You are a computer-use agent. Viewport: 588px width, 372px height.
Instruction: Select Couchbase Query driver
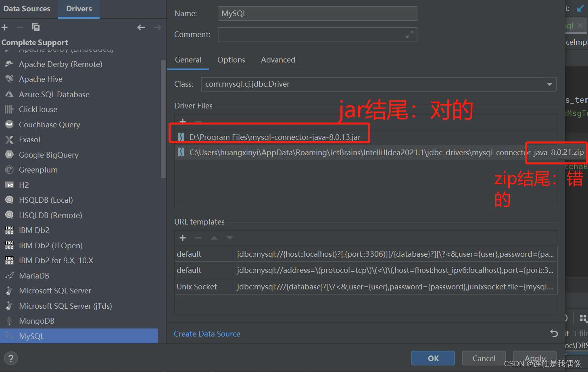pyautogui.click(x=79, y=125)
